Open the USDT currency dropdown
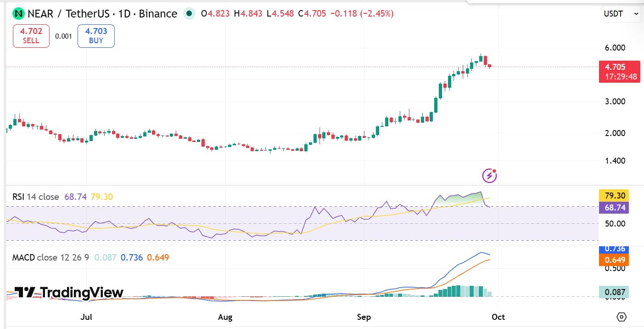Screen dimensions: 644x329 [621, 14]
